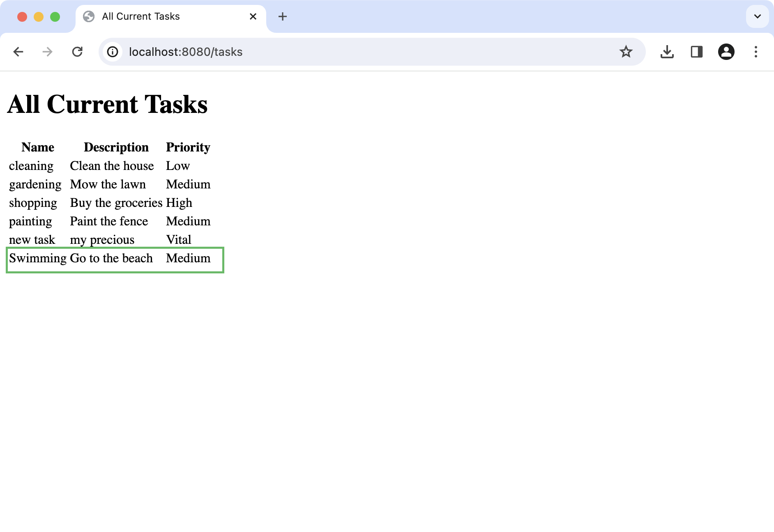Click the All Current Tasks heading
774x532 pixels.
[108, 104]
